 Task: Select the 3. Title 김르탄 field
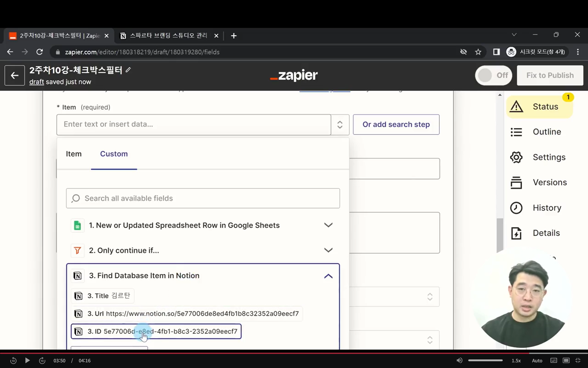coord(103,296)
